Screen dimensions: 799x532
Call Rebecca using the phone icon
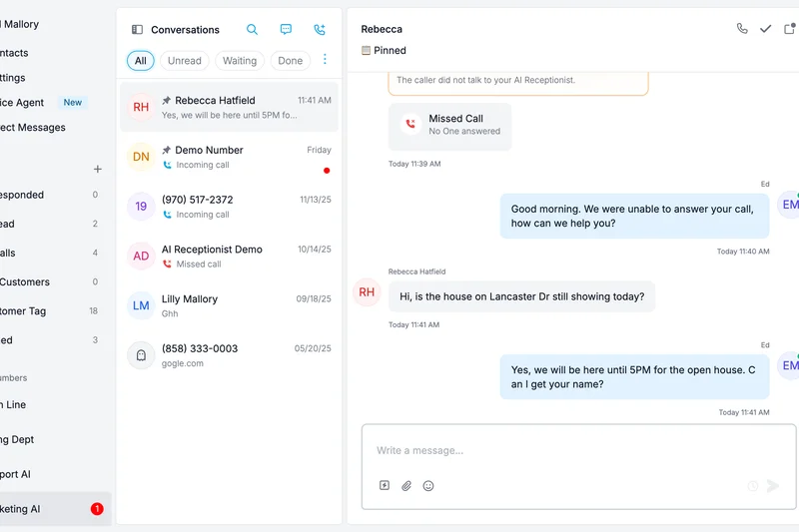point(742,29)
